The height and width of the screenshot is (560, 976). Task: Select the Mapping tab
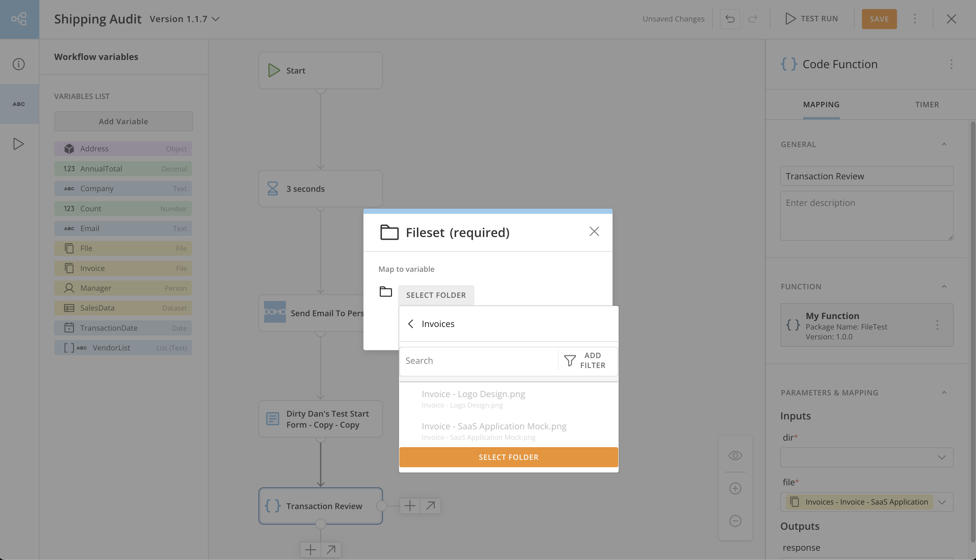(821, 105)
